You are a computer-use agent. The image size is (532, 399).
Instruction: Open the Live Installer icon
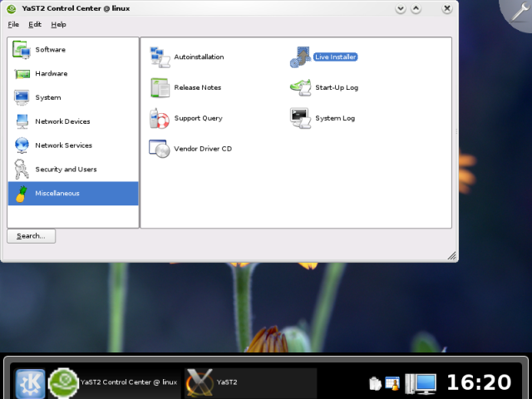[301, 57]
